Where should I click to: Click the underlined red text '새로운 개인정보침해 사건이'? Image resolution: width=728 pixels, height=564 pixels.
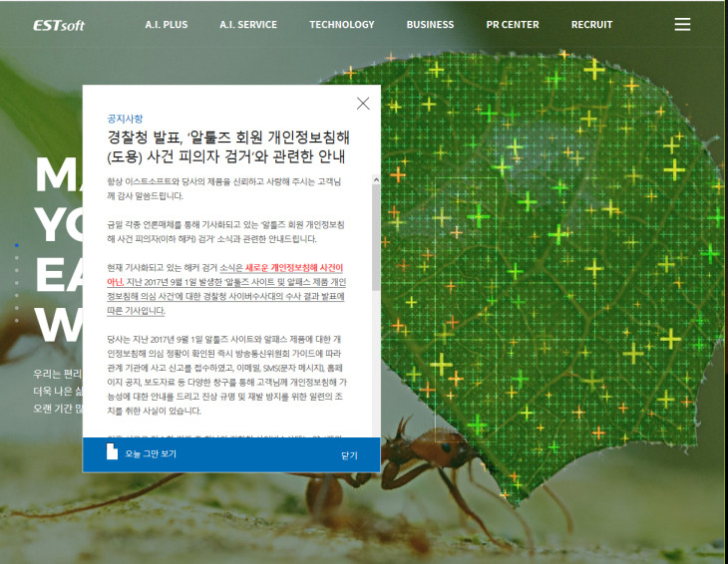click(294, 268)
